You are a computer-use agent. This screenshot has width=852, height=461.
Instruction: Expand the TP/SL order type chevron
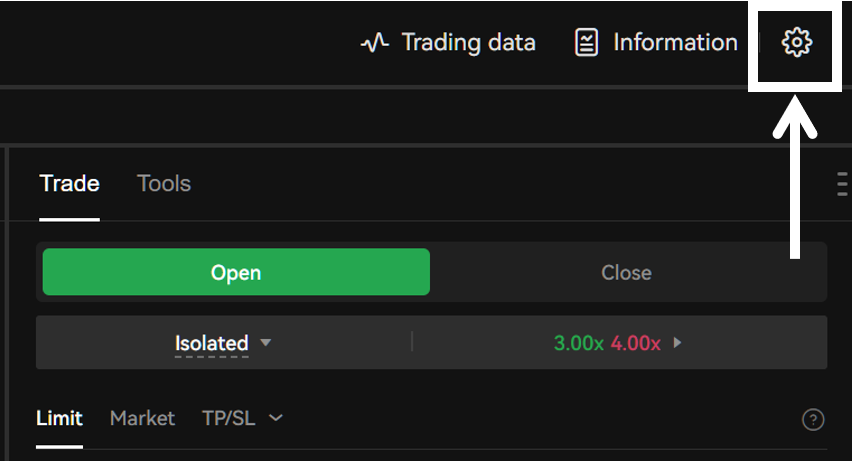tap(276, 418)
